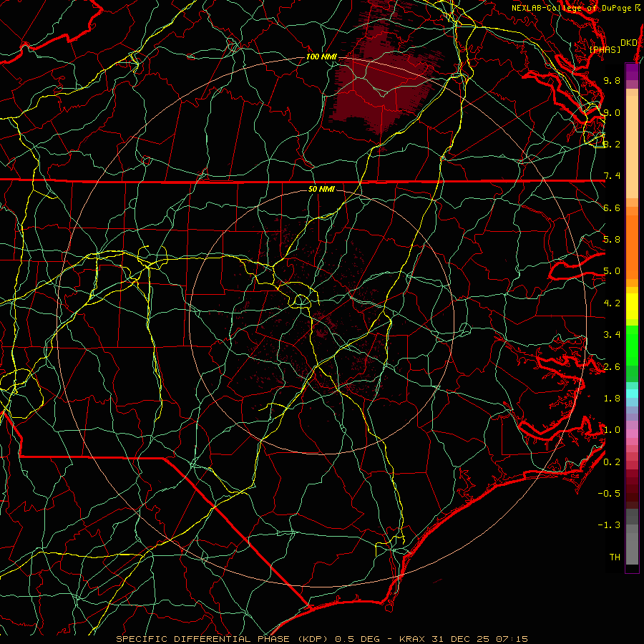The image size is (644, 644).
Task: Click the '0.5 DEG' elevation angle text
Action: point(357,639)
